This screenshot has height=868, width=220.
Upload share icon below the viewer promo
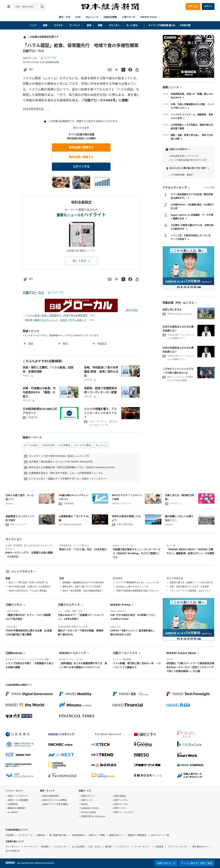point(137,279)
